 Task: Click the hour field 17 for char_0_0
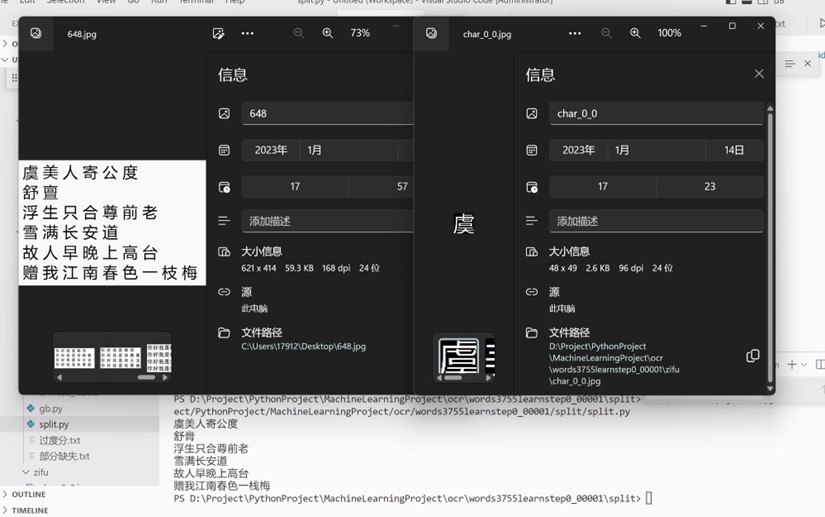(x=602, y=187)
